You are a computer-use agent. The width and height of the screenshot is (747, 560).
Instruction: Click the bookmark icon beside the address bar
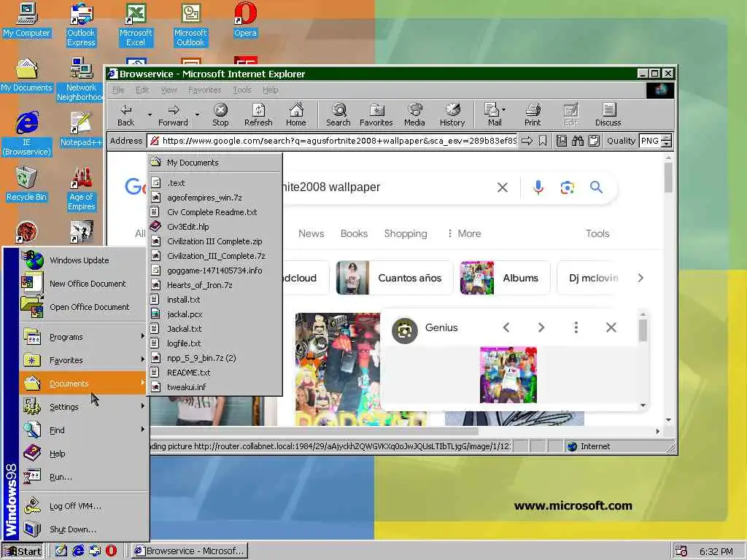(x=543, y=141)
